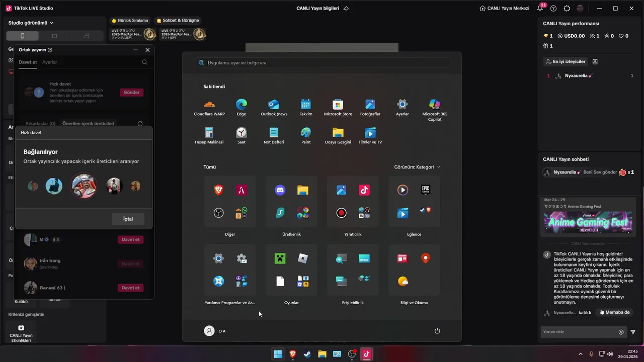The height and width of the screenshot is (362, 644).
Task: Open the notifications bell with 11 badge
Action: click(540, 8)
